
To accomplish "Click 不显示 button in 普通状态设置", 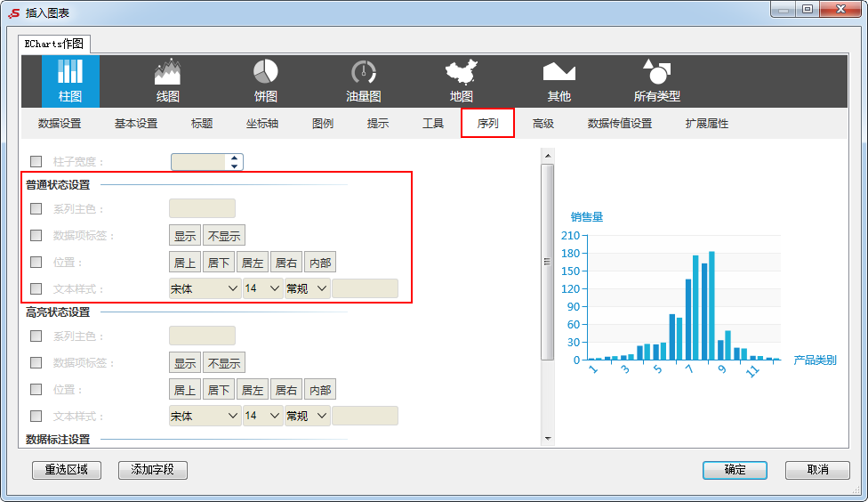I will pos(224,236).
